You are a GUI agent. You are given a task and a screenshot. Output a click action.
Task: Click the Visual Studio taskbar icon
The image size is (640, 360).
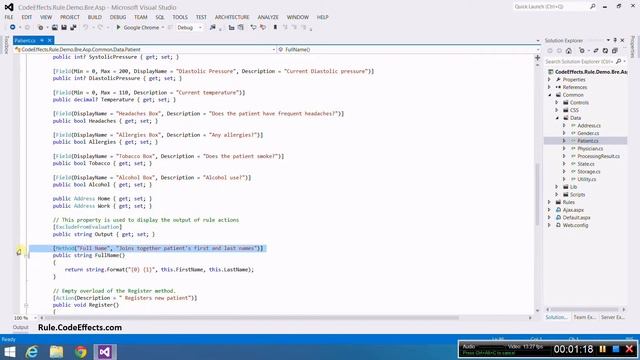(x=105, y=352)
